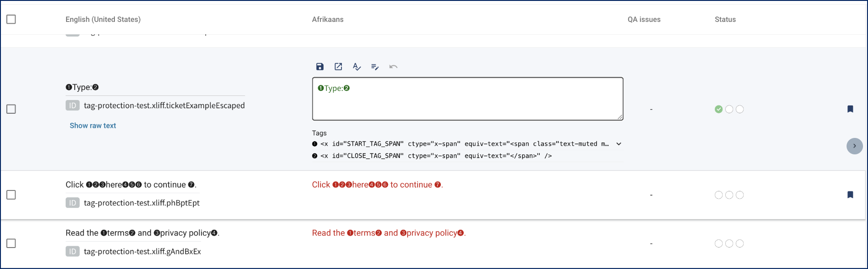Toggle bookmark for phBptEpt row
Screen dimensions: 868x269
850,195
